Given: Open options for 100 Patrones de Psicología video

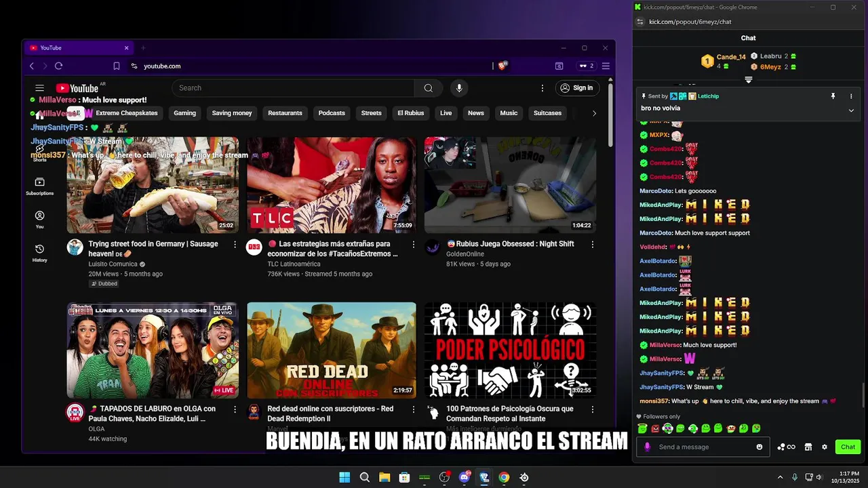Looking at the screenshot, I should (592, 409).
